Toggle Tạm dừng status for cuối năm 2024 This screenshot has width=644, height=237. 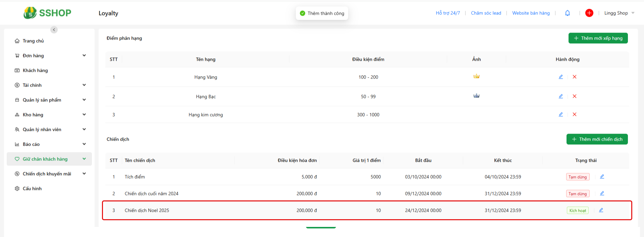pyautogui.click(x=578, y=194)
